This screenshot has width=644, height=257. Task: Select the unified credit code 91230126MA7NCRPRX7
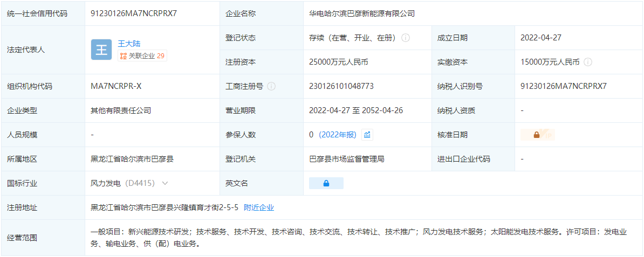click(x=134, y=13)
